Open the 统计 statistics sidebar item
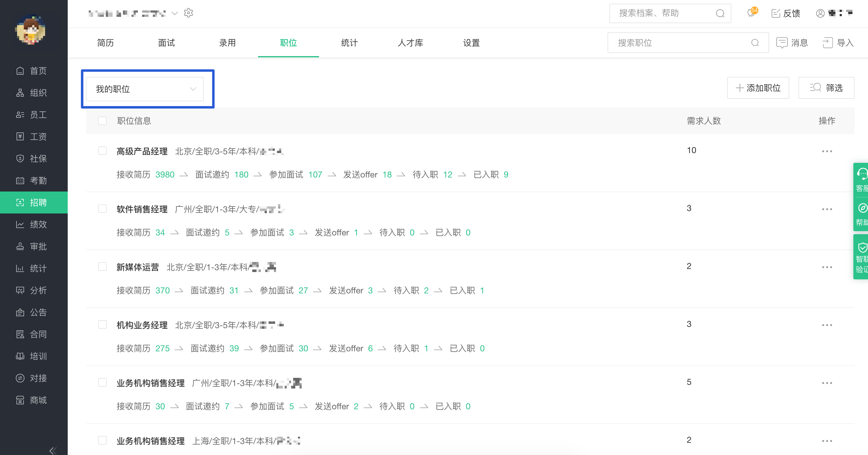Viewport: 868px width, 455px height. point(34,268)
